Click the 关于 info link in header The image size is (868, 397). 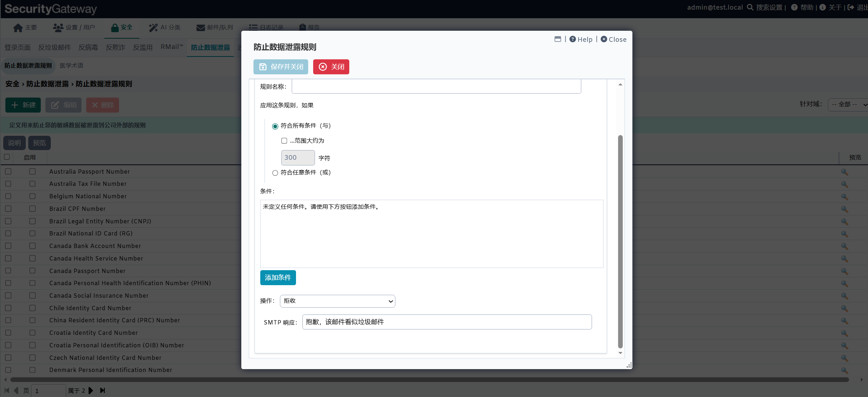(831, 7)
